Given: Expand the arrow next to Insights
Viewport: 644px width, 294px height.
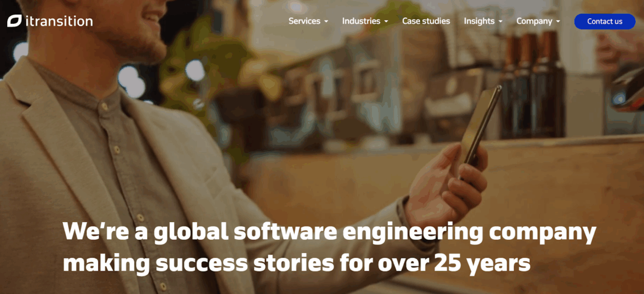Looking at the screenshot, I should [x=500, y=22].
